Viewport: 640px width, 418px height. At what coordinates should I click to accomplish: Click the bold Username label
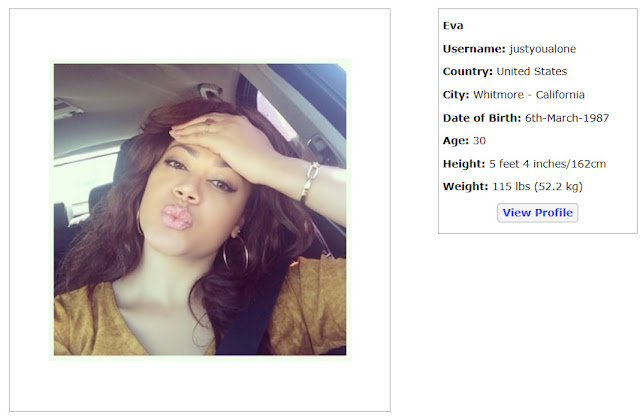click(474, 49)
